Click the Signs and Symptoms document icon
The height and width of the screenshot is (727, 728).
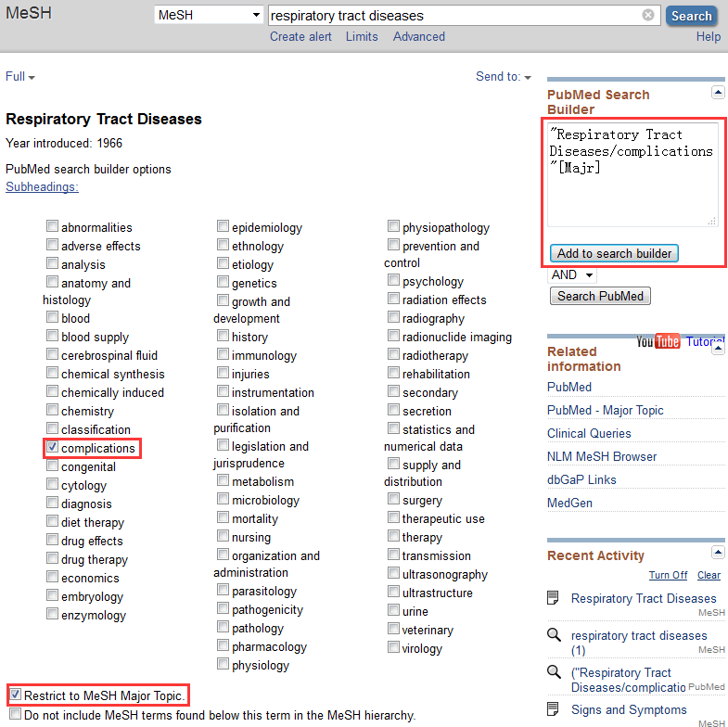coord(554,709)
